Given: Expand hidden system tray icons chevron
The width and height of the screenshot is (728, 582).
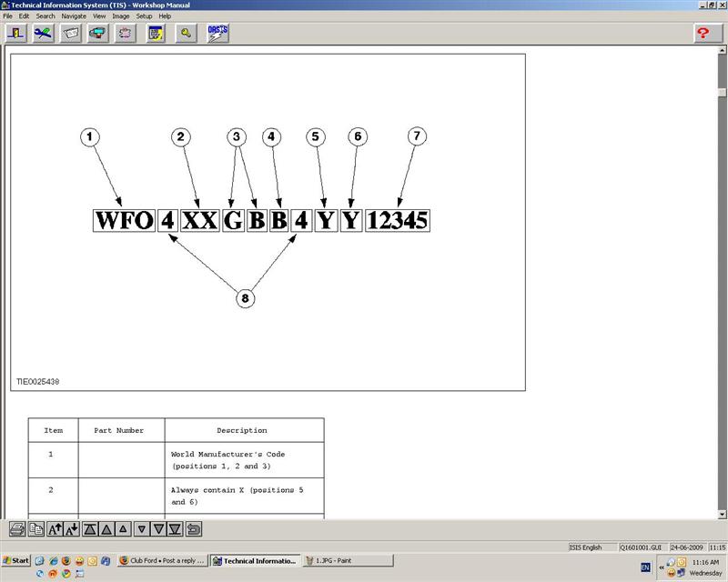Looking at the screenshot, I should [662, 567].
